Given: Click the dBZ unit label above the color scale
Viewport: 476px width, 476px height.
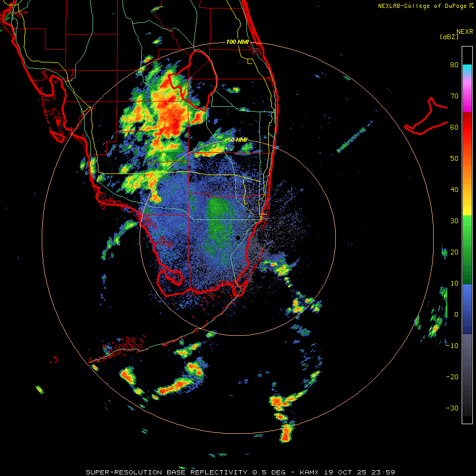Looking at the screenshot, I should (449, 37).
